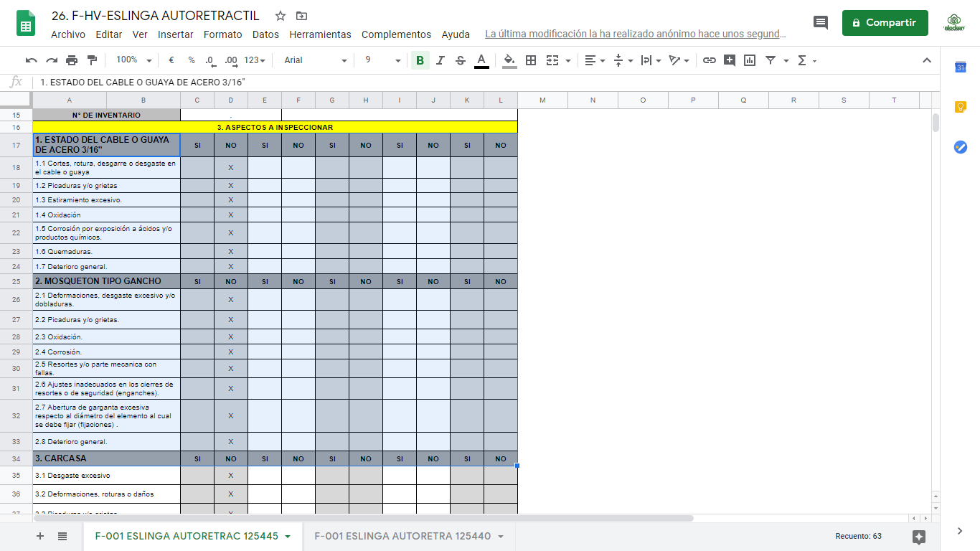The image size is (980, 551).
Task: Move document to folder icon
Action: click(301, 16)
